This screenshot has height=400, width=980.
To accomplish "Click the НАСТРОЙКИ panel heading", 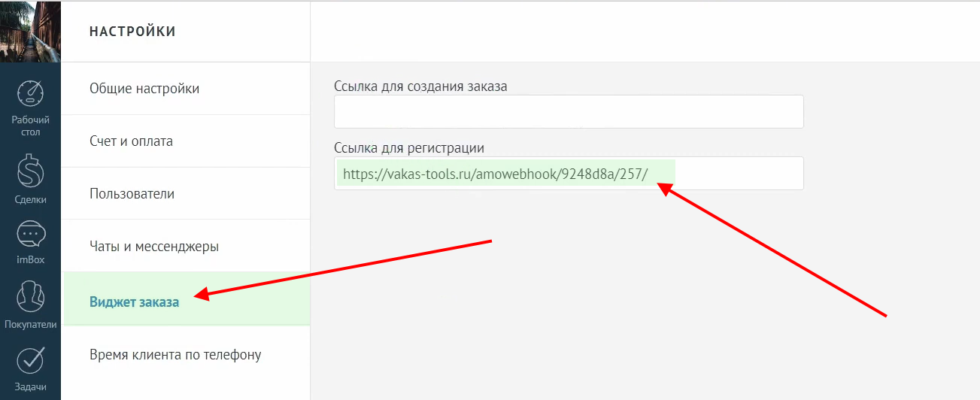I will (132, 32).
